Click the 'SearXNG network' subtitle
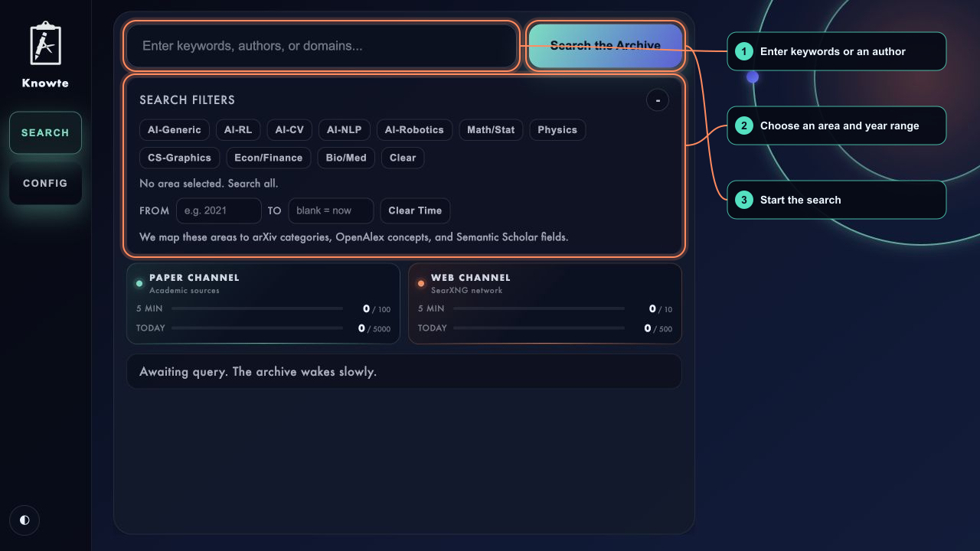The width and height of the screenshot is (980, 551). (x=467, y=291)
